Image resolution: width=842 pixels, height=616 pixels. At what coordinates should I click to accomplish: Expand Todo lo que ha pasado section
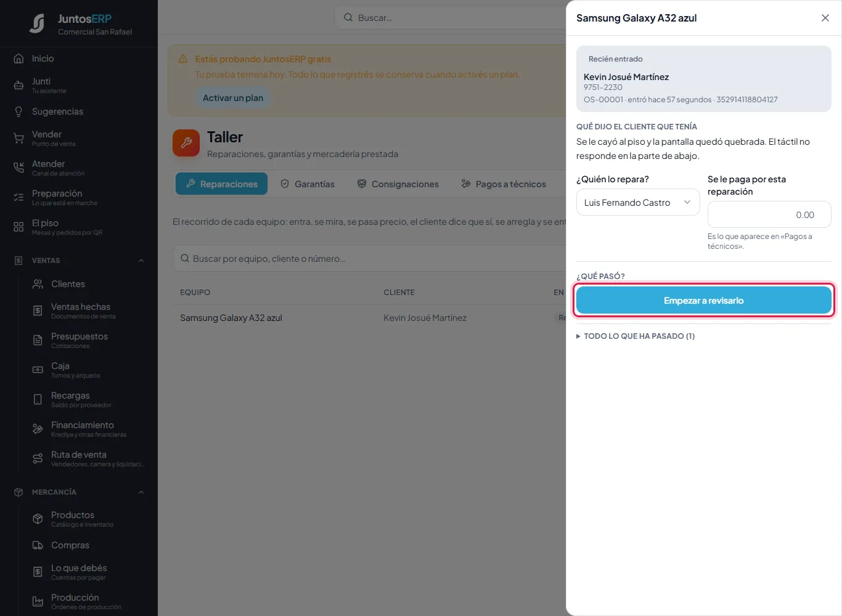tap(636, 336)
